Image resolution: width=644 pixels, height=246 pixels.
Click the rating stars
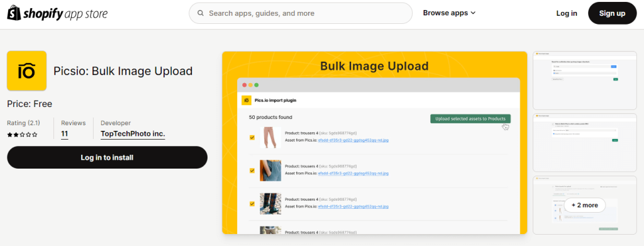22,134
